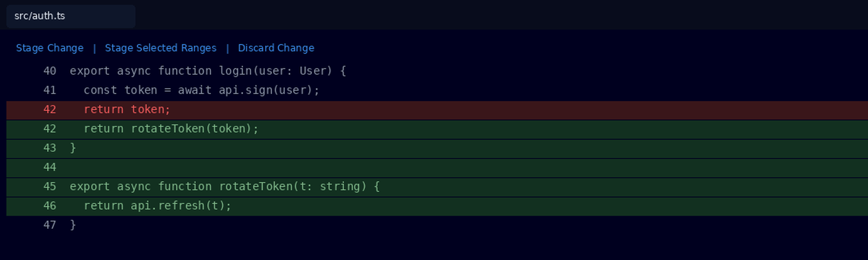Click line number 43 in gutter

[49, 148]
